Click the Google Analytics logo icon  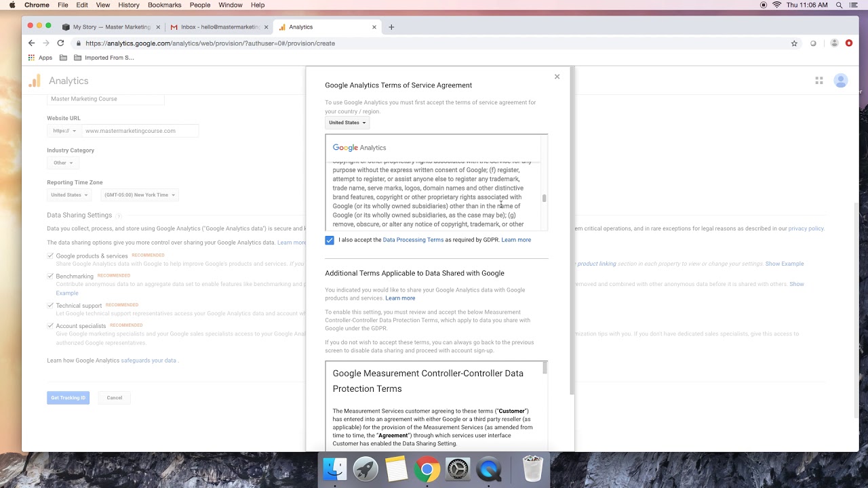coord(35,81)
